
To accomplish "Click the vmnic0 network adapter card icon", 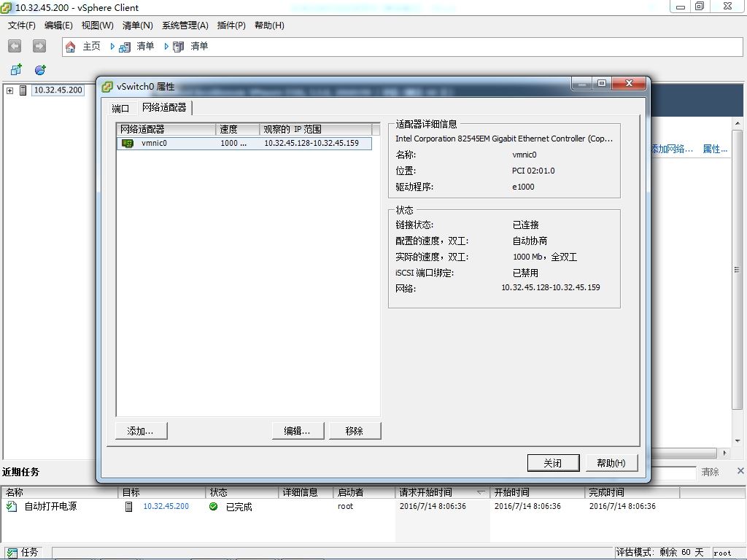I will tap(128, 144).
